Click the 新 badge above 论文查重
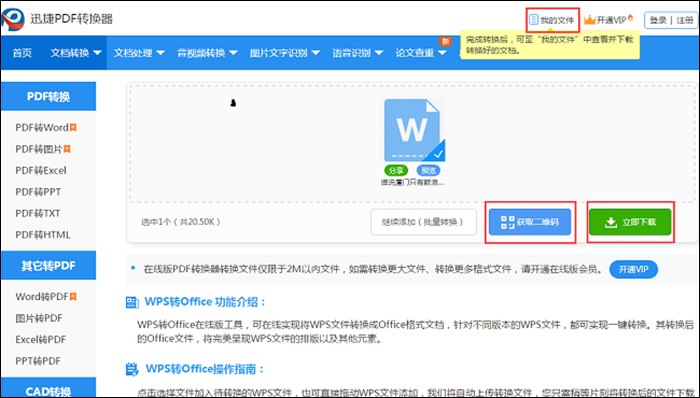Image resolution: width=700 pixels, height=398 pixels. pyautogui.click(x=445, y=41)
